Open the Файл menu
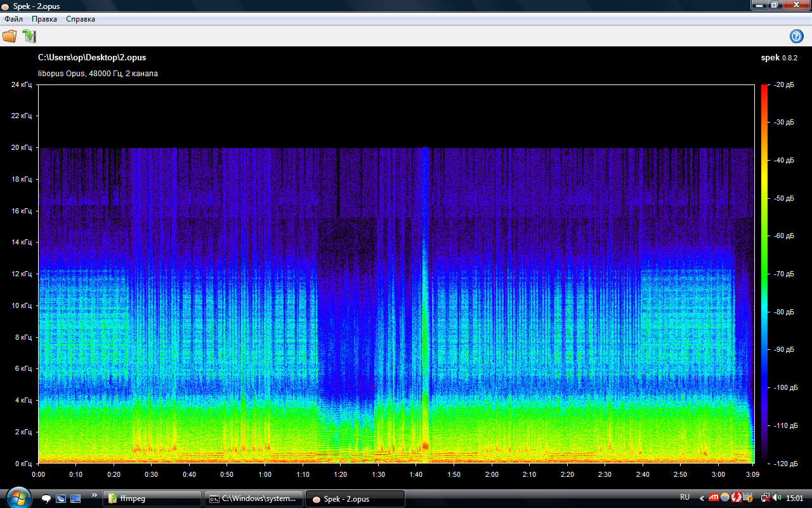This screenshot has width=812, height=508. click(13, 19)
